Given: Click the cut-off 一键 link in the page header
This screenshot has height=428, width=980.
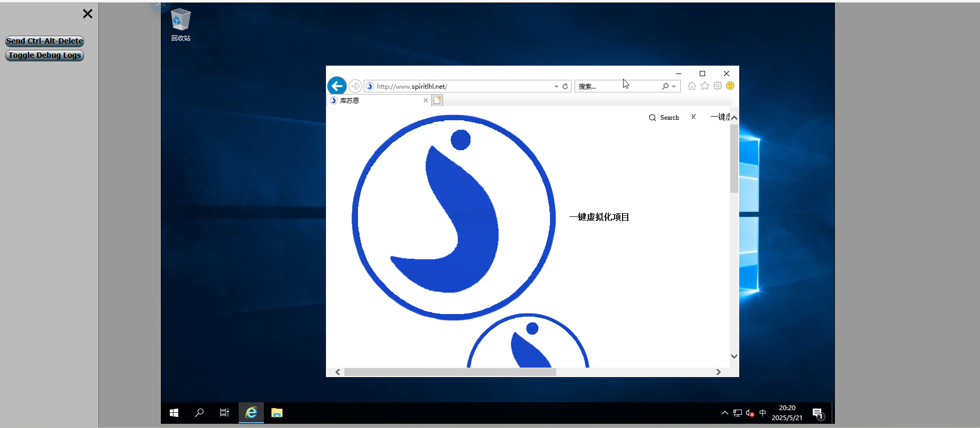Looking at the screenshot, I should tap(720, 117).
